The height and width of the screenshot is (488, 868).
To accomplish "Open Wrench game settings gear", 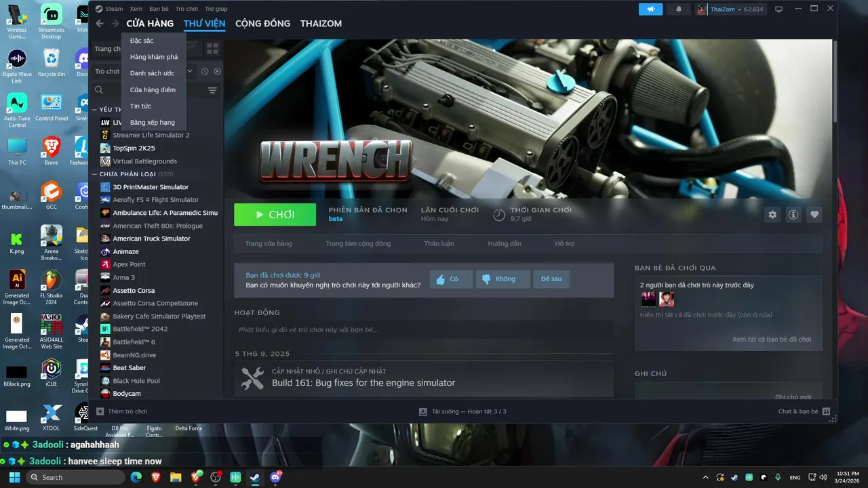I will point(772,214).
